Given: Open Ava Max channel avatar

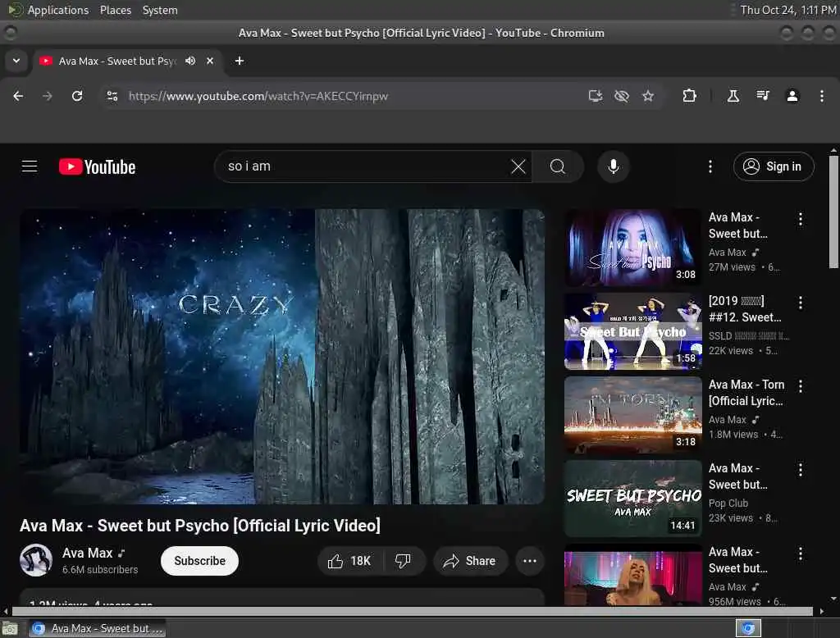Looking at the screenshot, I should click(x=36, y=560).
